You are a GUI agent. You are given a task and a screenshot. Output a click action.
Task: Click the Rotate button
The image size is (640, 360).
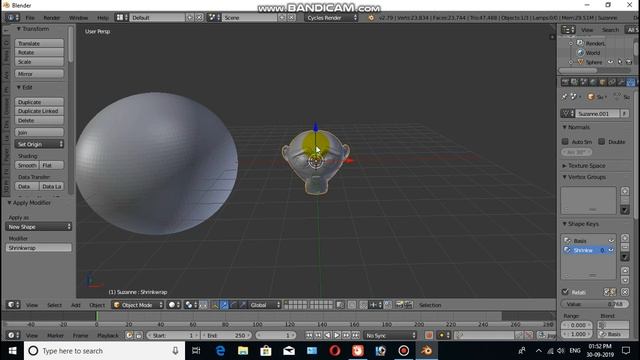[39, 52]
